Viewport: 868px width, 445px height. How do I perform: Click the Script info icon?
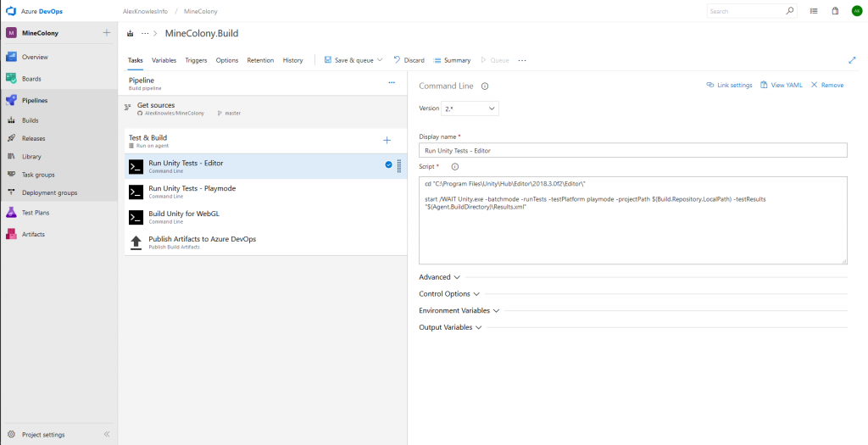[x=455, y=167]
